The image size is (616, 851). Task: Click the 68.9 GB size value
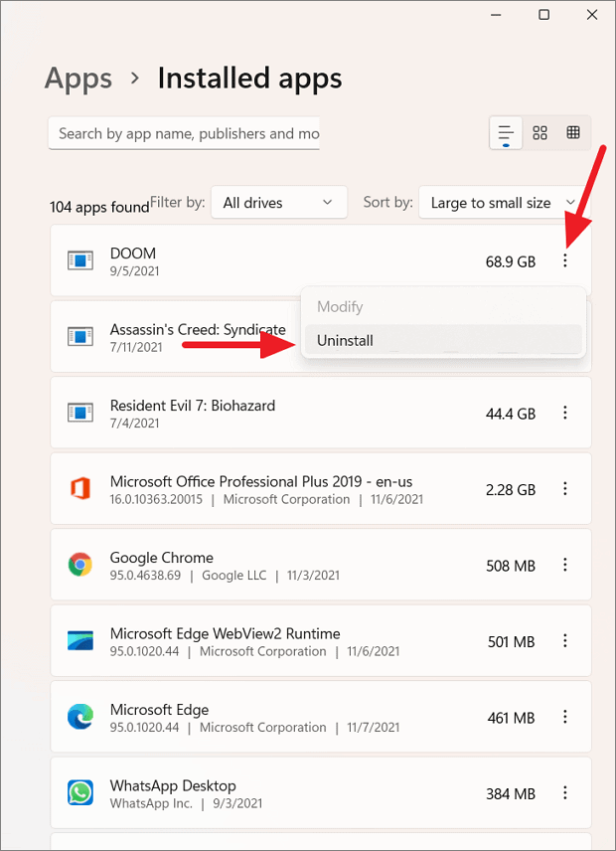click(511, 261)
